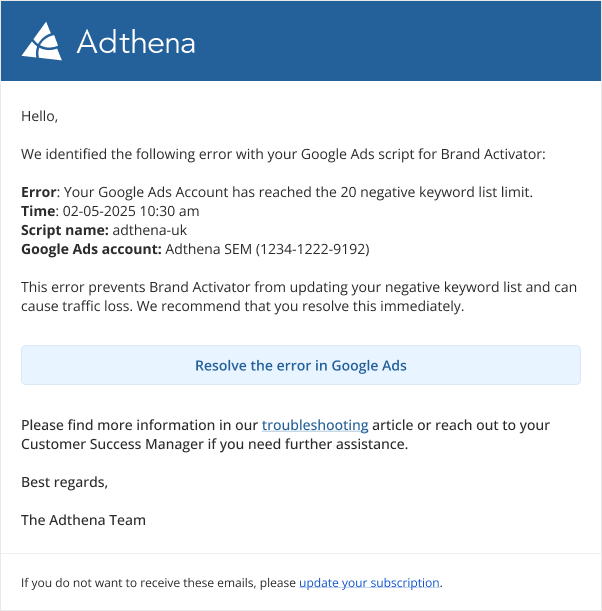Click the footer unsubscribe notice text
This screenshot has height=611, width=602.
pos(158,582)
